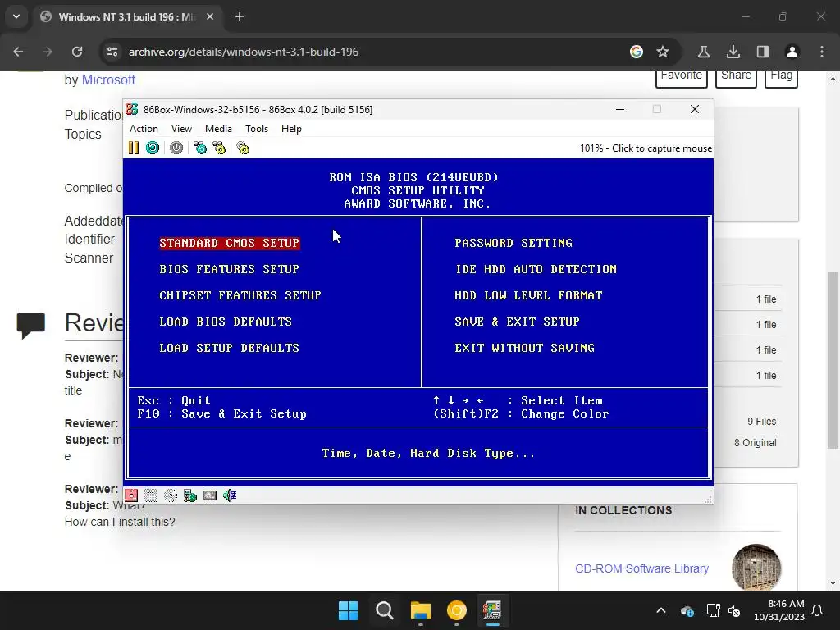Open the View menu in 86Box
The height and width of the screenshot is (630, 840).
(181, 129)
